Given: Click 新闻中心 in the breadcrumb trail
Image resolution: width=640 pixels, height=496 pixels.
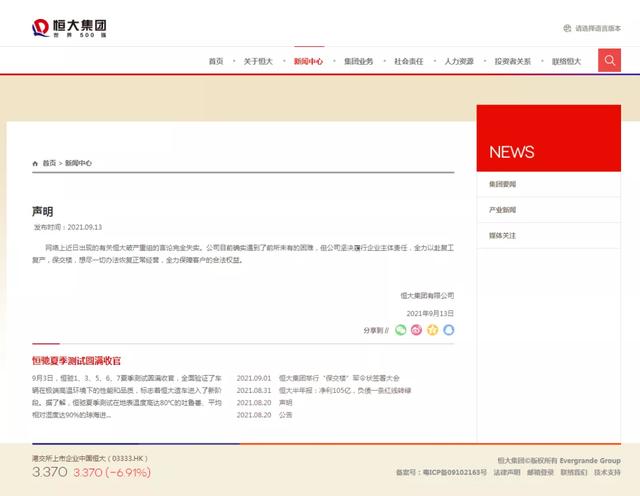Looking at the screenshot, I should tap(78, 163).
